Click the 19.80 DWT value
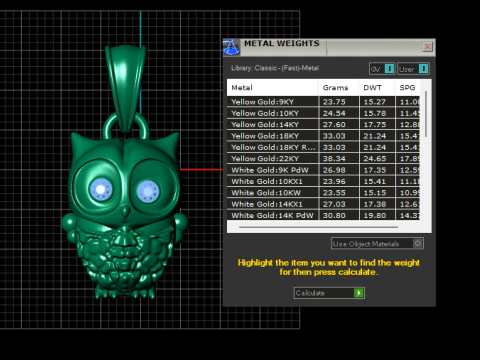Screen dimensions: 480x360 (375, 215)
